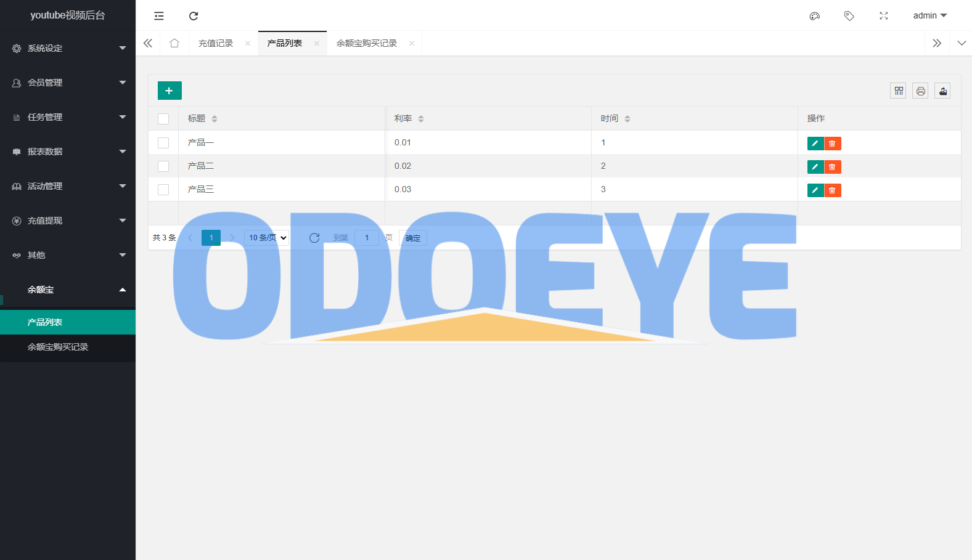Tick the checkbox for 产品一
The width and height of the screenshot is (972, 560).
163,143
